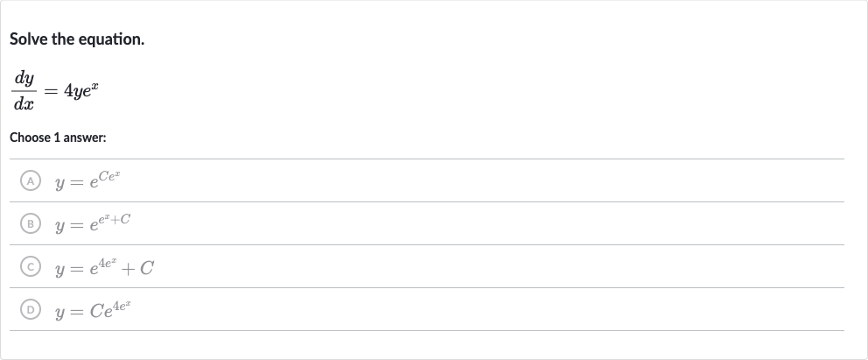Click the 4ye^x right-hand side expression
This screenshot has width=868, height=360.
point(81,91)
